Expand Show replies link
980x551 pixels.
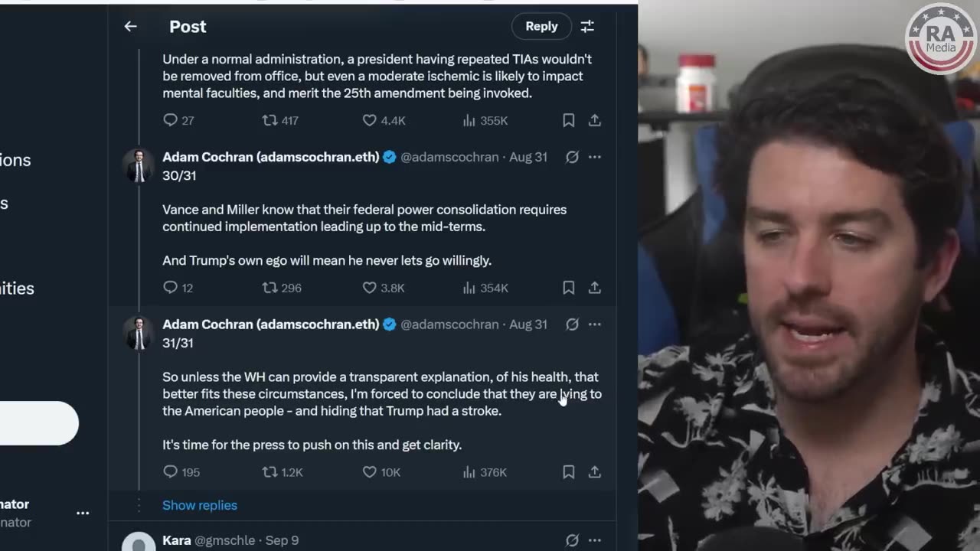point(200,505)
